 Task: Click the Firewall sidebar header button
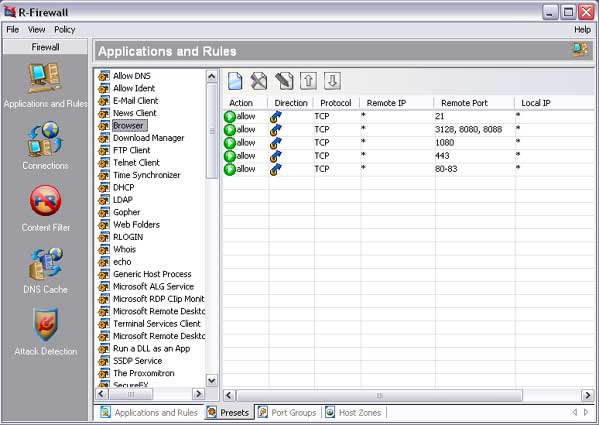coord(45,47)
